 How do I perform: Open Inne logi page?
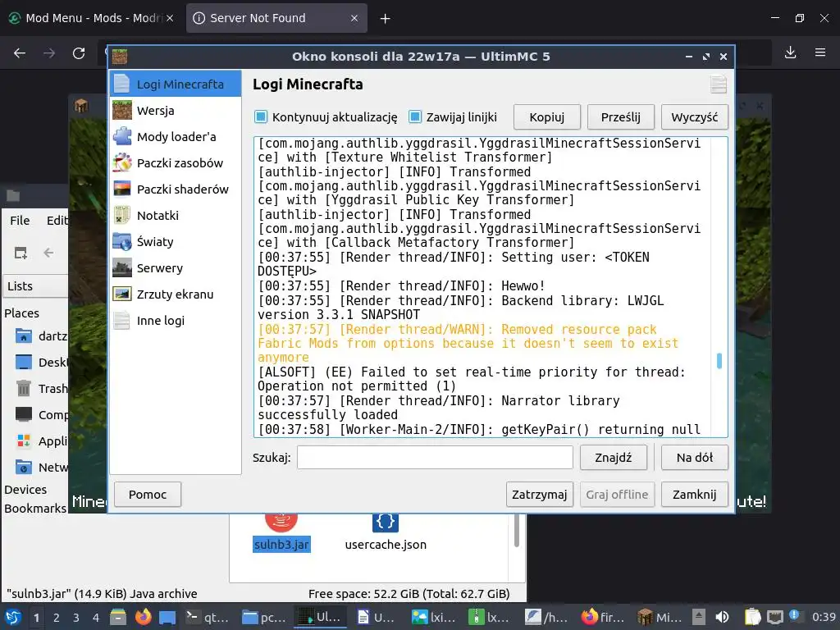point(176,321)
